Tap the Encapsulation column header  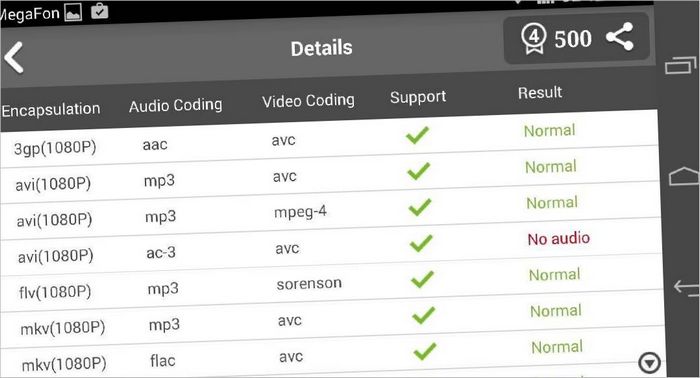pyautogui.click(x=50, y=109)
